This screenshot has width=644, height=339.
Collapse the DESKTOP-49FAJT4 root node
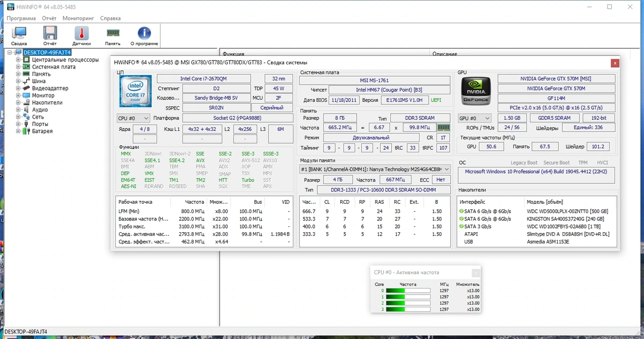(10, 53)
